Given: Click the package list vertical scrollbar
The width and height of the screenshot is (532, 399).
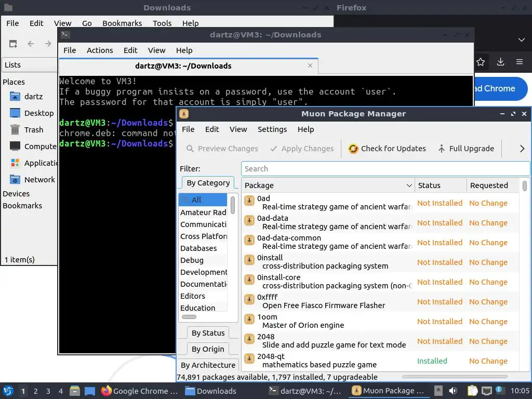Looking at the screenshot, I should (525, 186).
